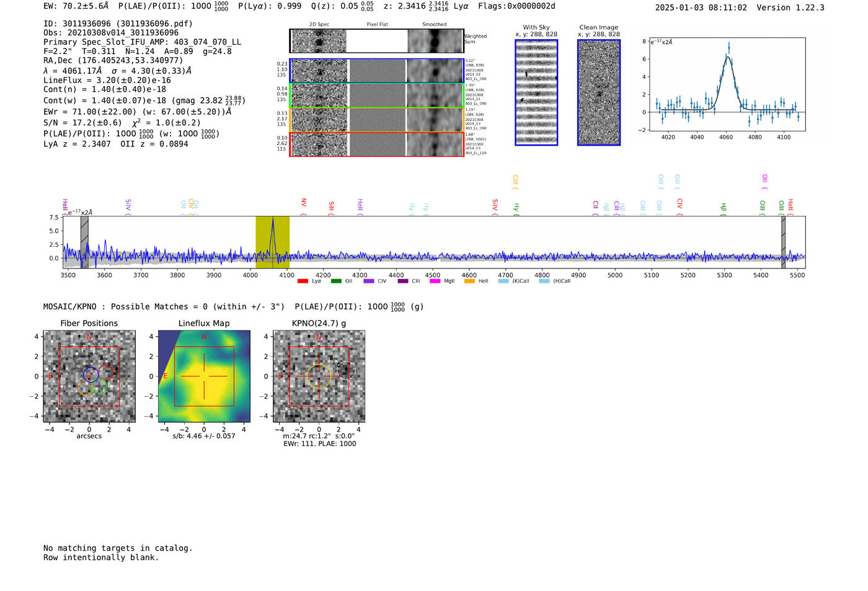Select the blue-bordered fiber spectrum row

coord(377,71)
